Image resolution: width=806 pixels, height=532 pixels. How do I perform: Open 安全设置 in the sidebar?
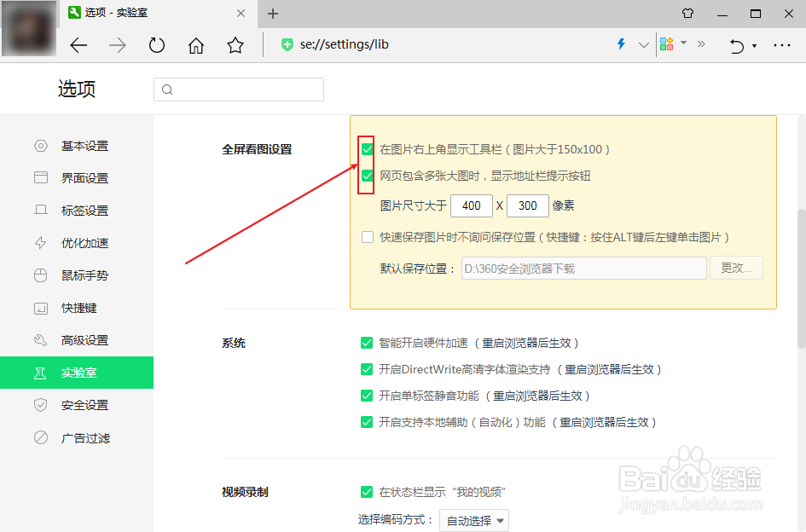[x=77, y=405]
